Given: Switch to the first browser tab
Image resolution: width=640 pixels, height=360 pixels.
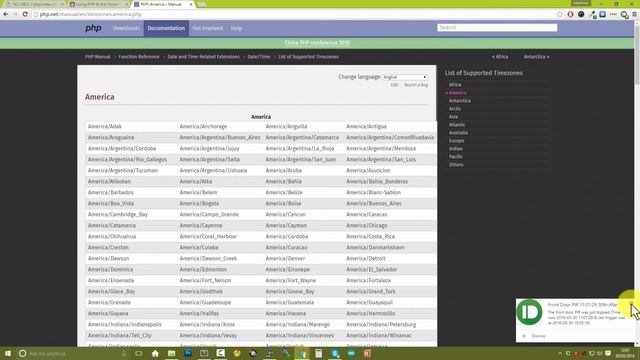Looking at the screenshot, I should point(34,4).
